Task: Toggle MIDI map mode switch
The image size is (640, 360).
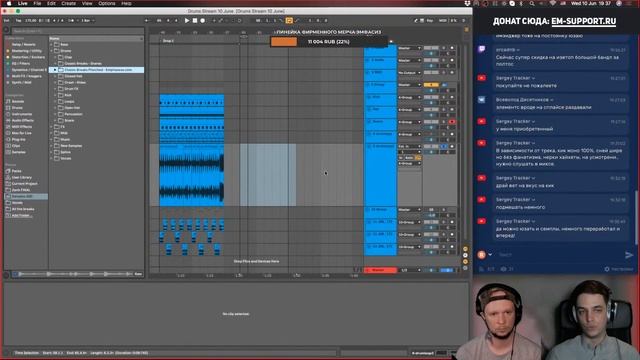Action: (x=443, y=20)
